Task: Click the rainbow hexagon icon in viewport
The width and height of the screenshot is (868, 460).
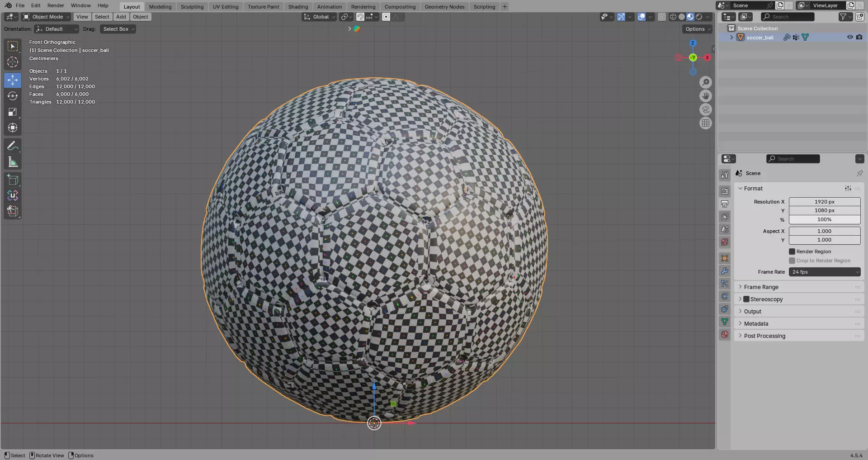Action: [x=357, y=29]
